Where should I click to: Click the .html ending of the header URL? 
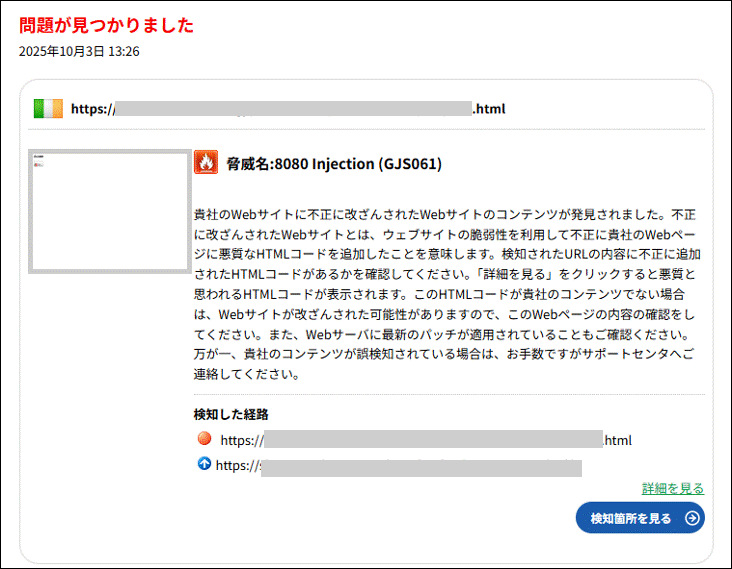[489, 108]
